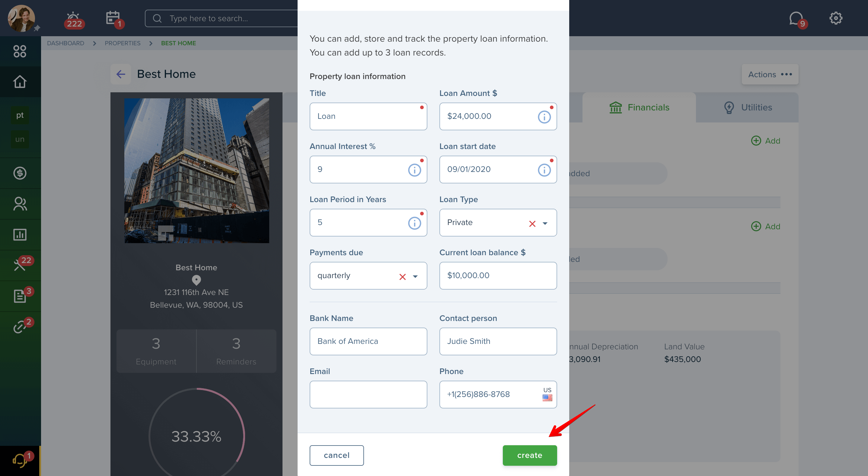Open the dashboard grid icon in sidebar
868x476 pixels.
(x=20, y=51)
